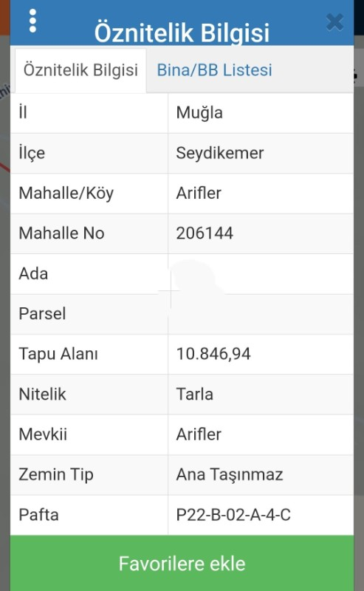Click the Ada row label
Image resolution: width=364 pixels, height=591 pixels.
pyautogui.click(x=33, y=273)
